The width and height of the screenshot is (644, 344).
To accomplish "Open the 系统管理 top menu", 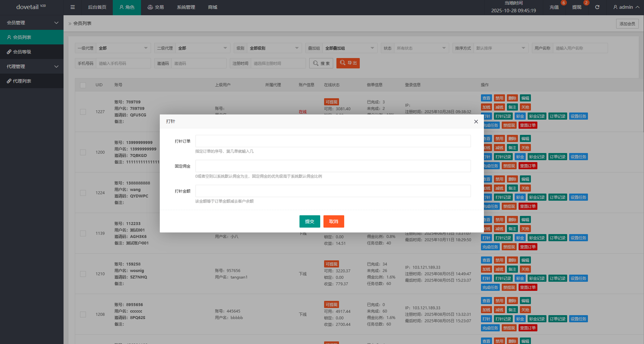I will pos(186,7).
